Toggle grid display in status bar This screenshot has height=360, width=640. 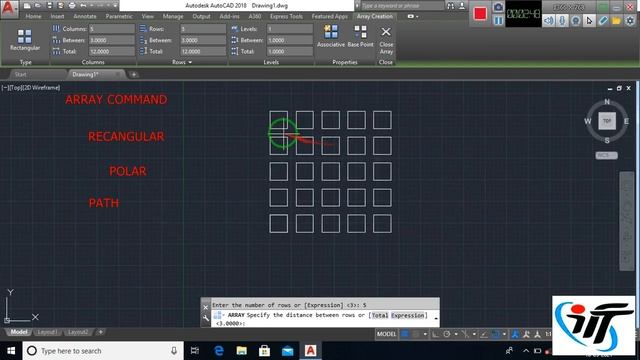tap(405, 334)
